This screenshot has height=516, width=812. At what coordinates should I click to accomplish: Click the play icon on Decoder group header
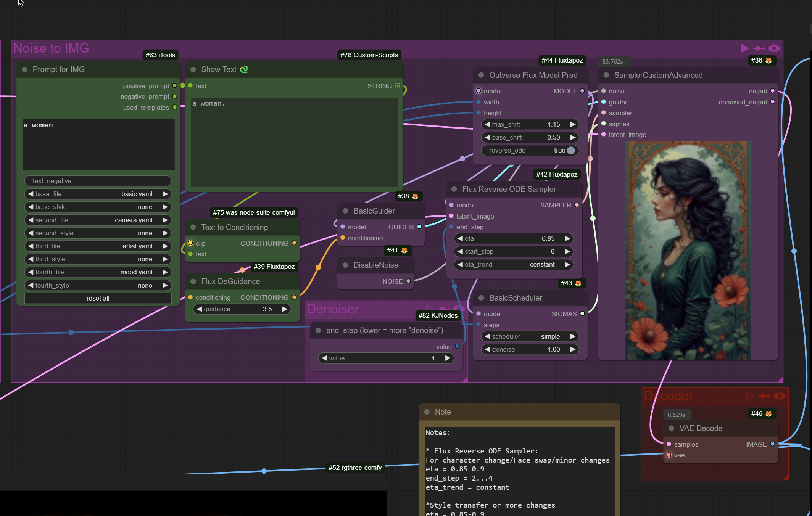[750, 396]
